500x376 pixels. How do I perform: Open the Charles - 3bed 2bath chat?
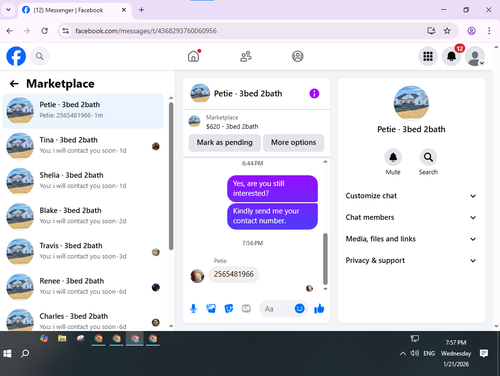click(x=83, y=319)
